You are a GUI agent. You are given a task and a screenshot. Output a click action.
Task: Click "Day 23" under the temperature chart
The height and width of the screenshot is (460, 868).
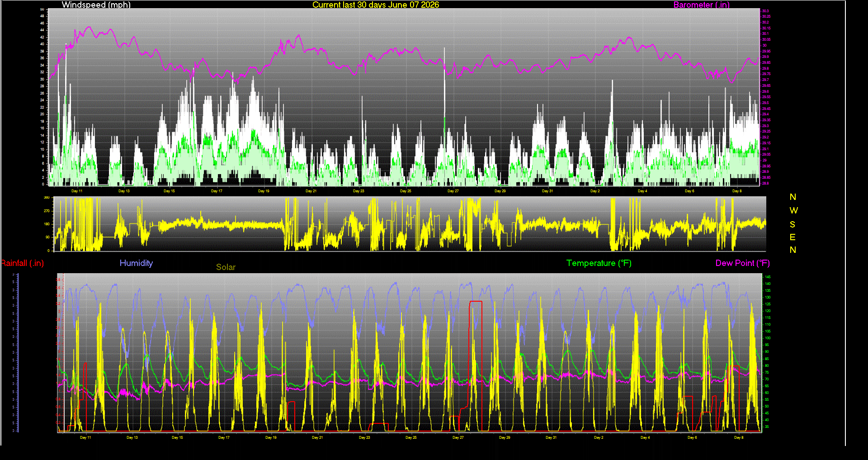click(364, 438)
